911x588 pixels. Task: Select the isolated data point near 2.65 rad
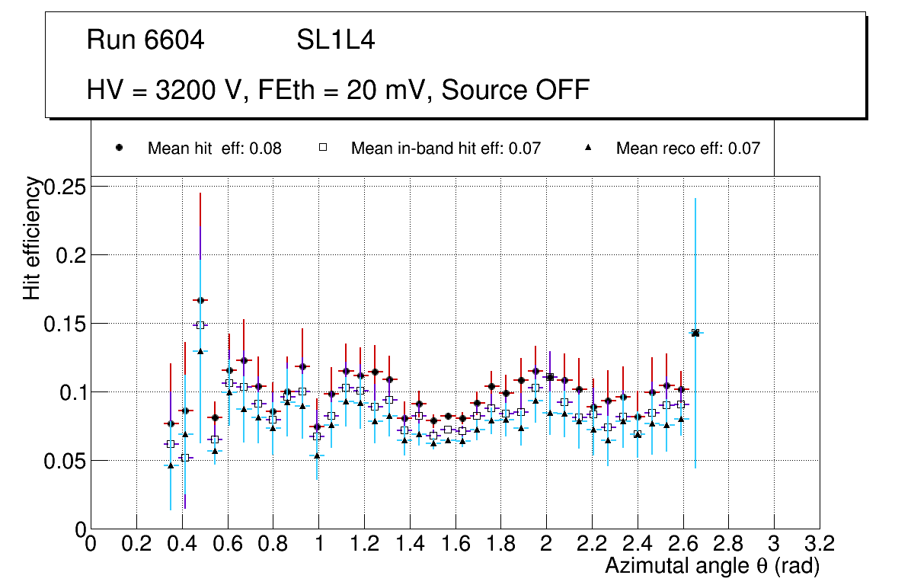695,333
